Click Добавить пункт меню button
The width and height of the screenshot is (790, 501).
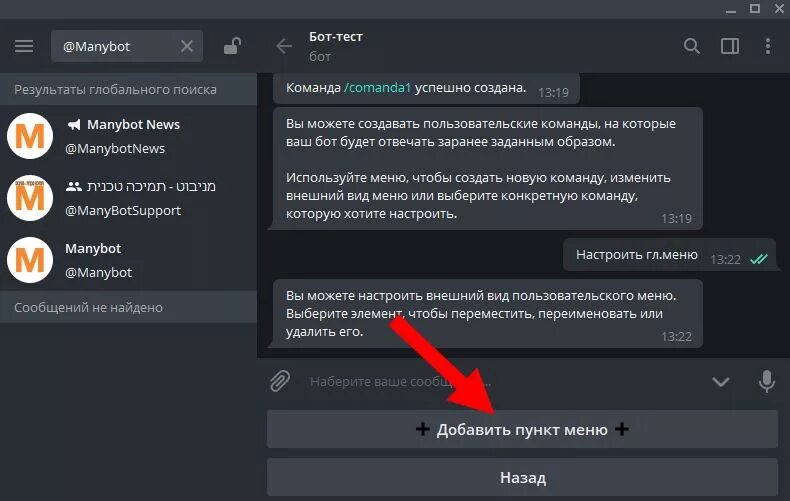click(x=522, y=429)
